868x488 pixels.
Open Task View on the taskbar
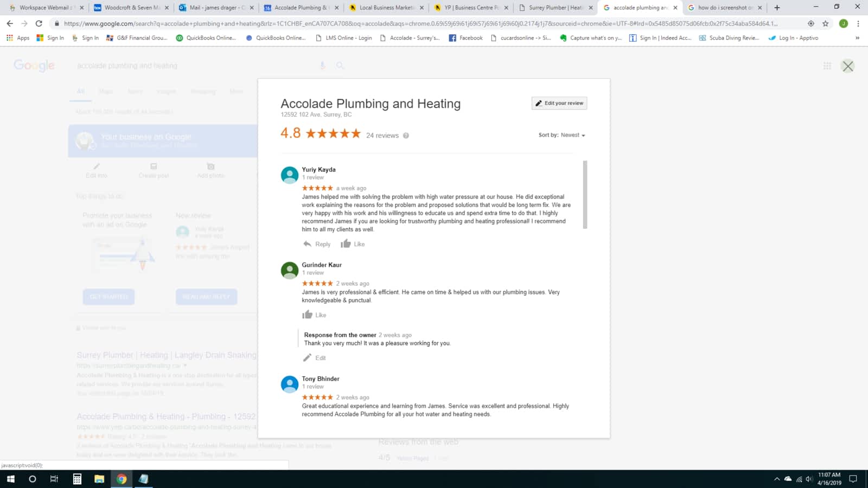[54, 479]
